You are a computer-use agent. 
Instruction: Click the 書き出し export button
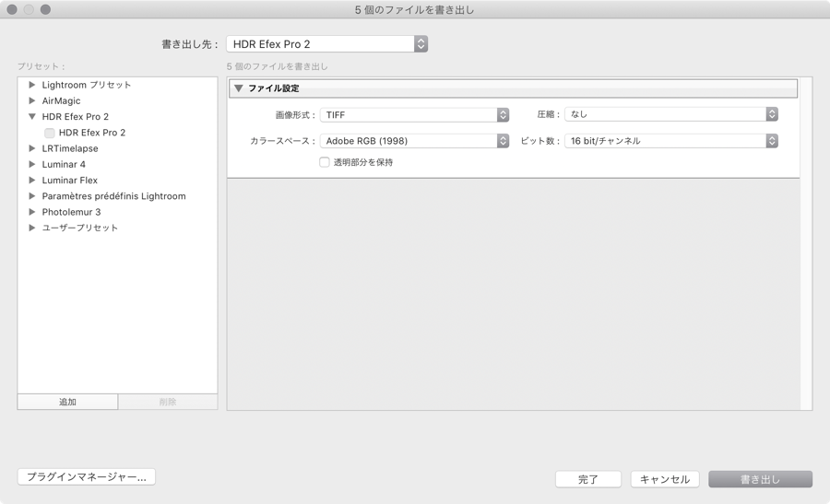coord(760,479)
